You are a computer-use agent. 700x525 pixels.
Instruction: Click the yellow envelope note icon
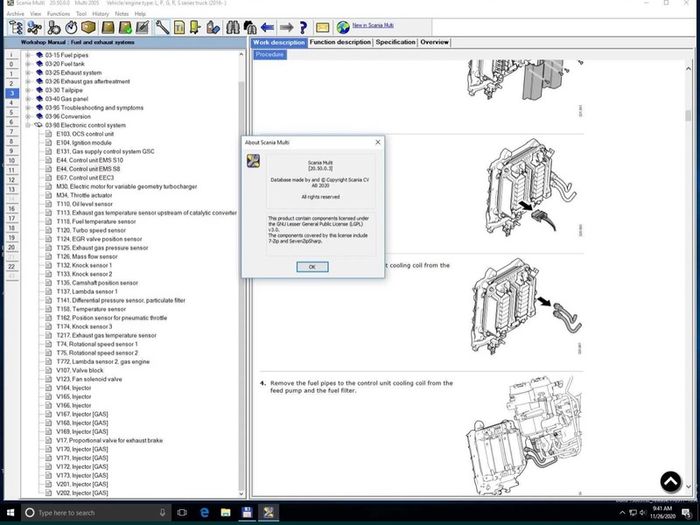(x=322, y=28)
